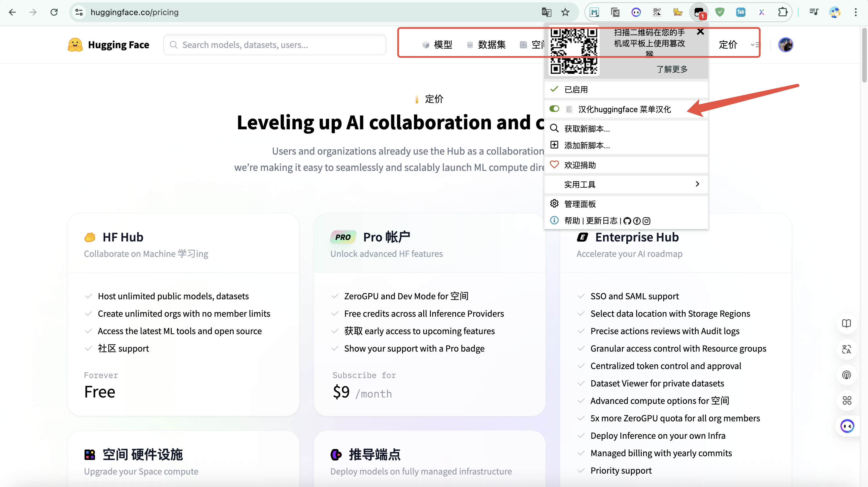
Task: Open the purple round face extension in toolbar
Action: (636, 12)
